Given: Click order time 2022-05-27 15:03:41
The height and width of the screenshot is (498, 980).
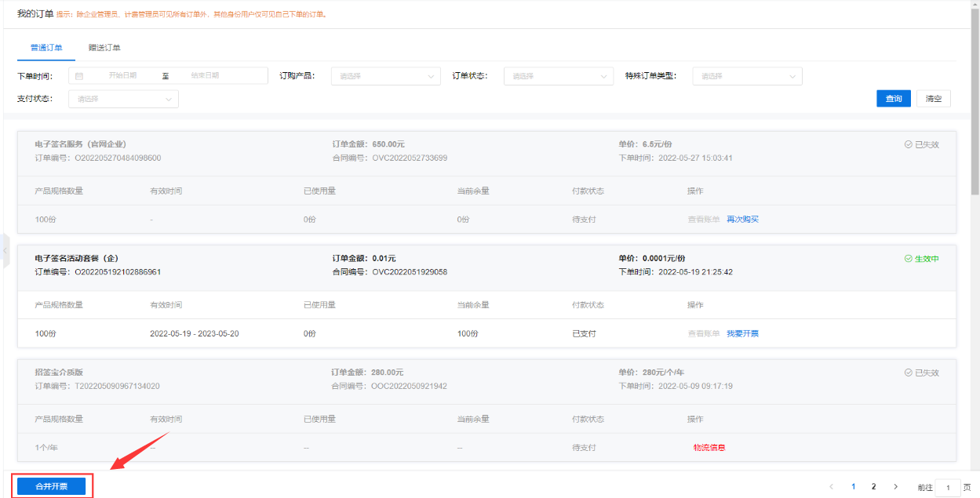Looking at the screenshot, I should pos(695,158).
